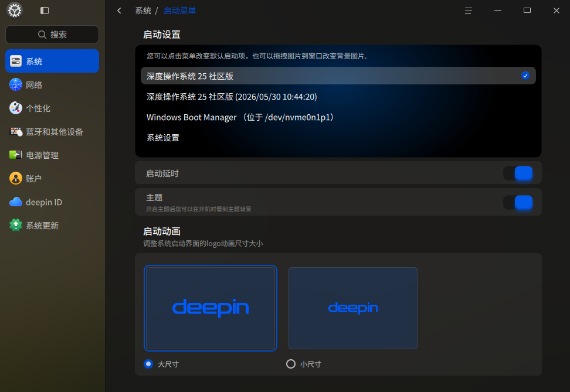Screen dimensions: 570x392
Task: Click the 网络 globe icon
Action: tap(16, 84)
